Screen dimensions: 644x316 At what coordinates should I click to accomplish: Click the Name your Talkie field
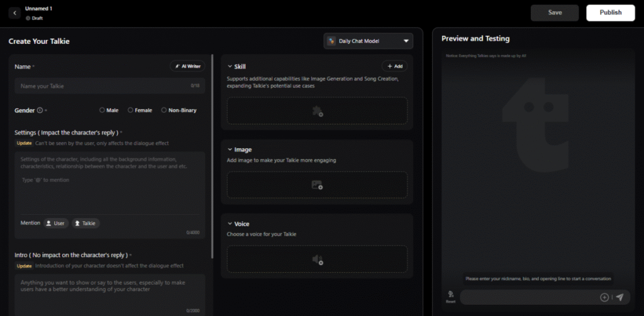(x=101, y=85)
